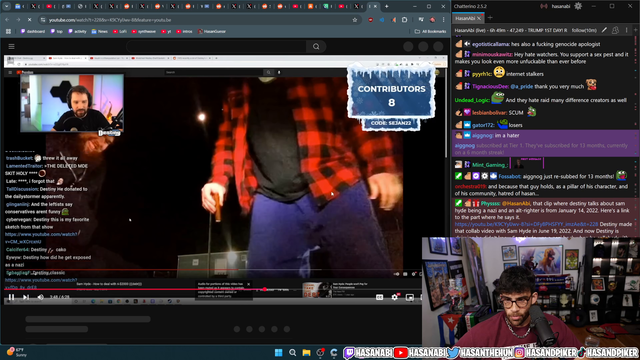
Task: Mute the YouTube player volume
Action: 40,297
